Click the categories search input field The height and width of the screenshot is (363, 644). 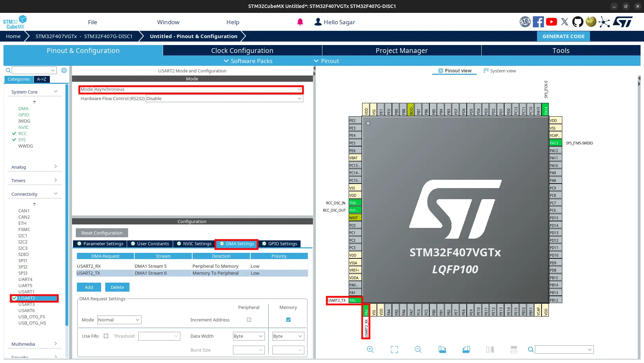(34, 70)
